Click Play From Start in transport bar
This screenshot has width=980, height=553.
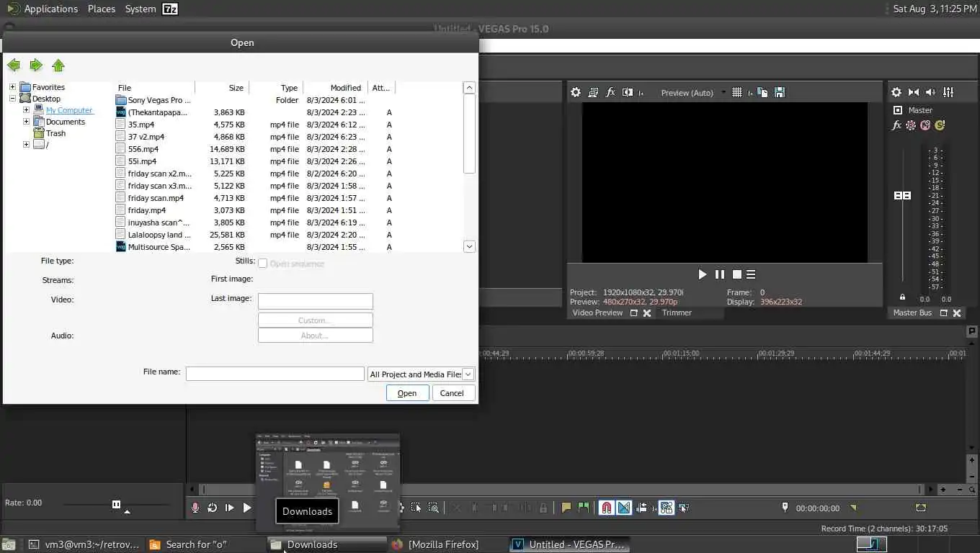tap(229, 508)
